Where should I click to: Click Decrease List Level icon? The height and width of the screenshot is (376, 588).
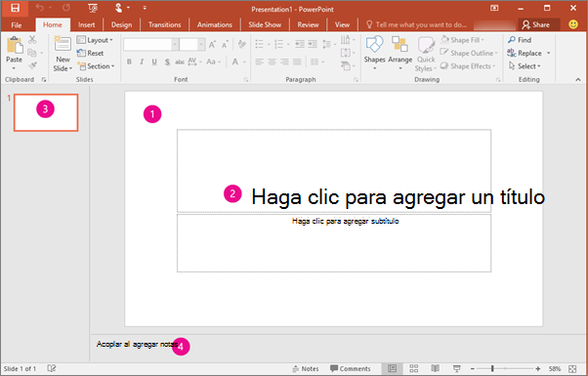click(x=300, y=44)
